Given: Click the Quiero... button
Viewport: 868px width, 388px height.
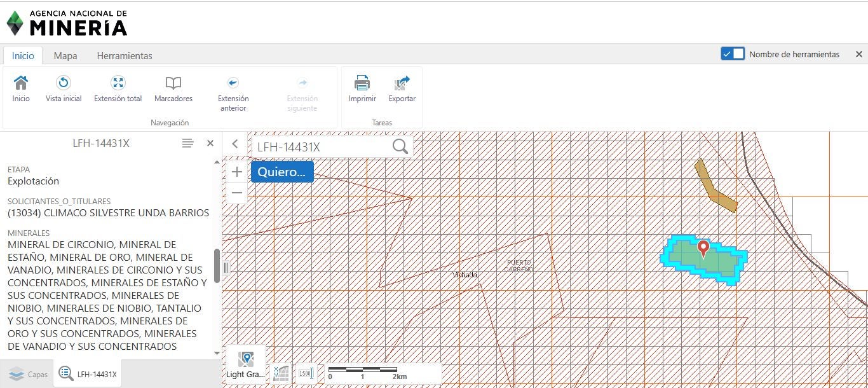Looking at the screenshot, I should tap(282, 172).
